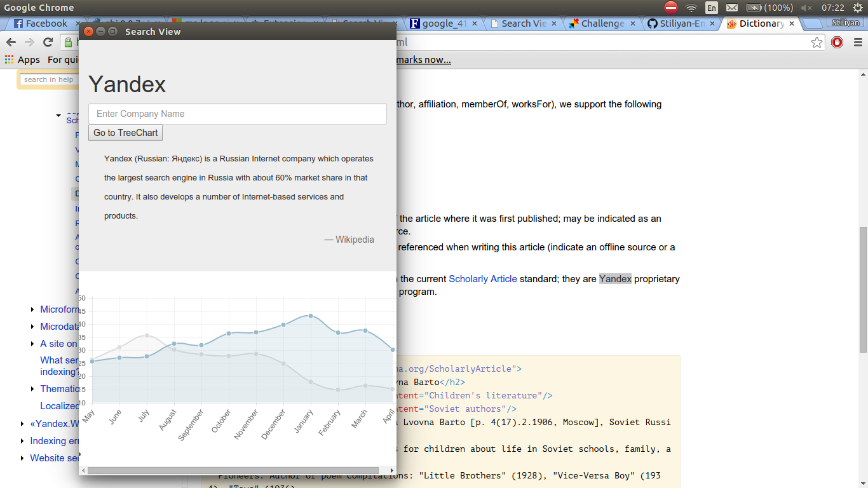Viewport: 868px width, 488px height.
Task: Click the red no-entry indicator in system tray
Action: [x=671, y=8]
